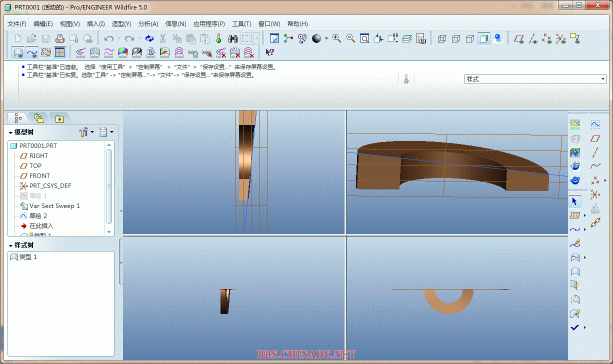Open the 分析(A) menu

click(148, 23)
